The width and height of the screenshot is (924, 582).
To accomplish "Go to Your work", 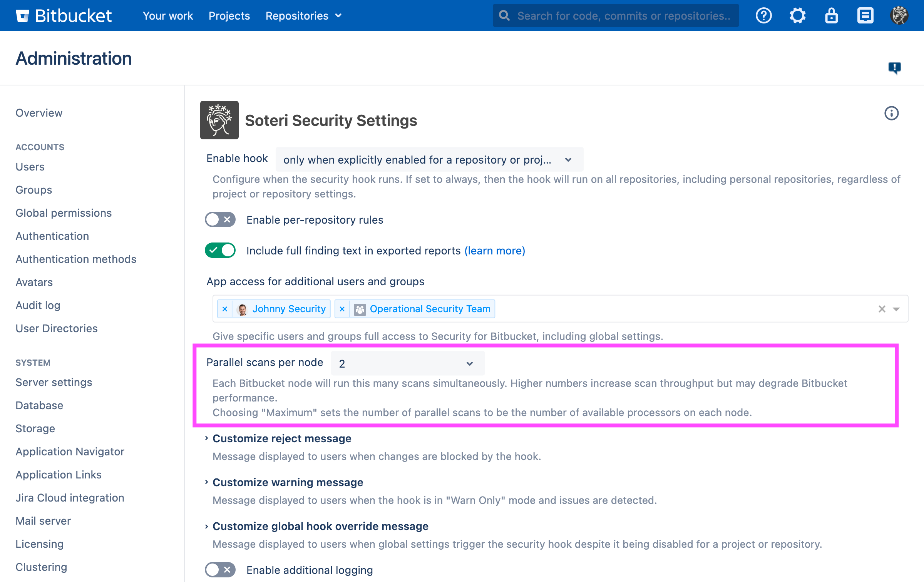I will tap(168, 16).
